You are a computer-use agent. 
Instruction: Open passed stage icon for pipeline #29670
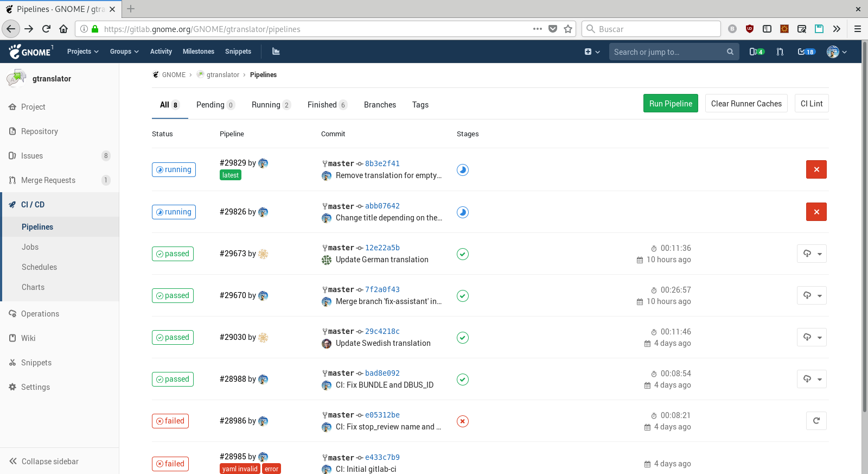pos(463,296)
